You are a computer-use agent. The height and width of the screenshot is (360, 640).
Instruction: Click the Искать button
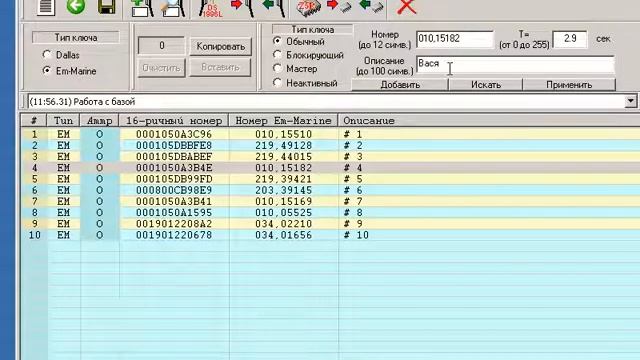pyautogui.click(x=486, y=84)
